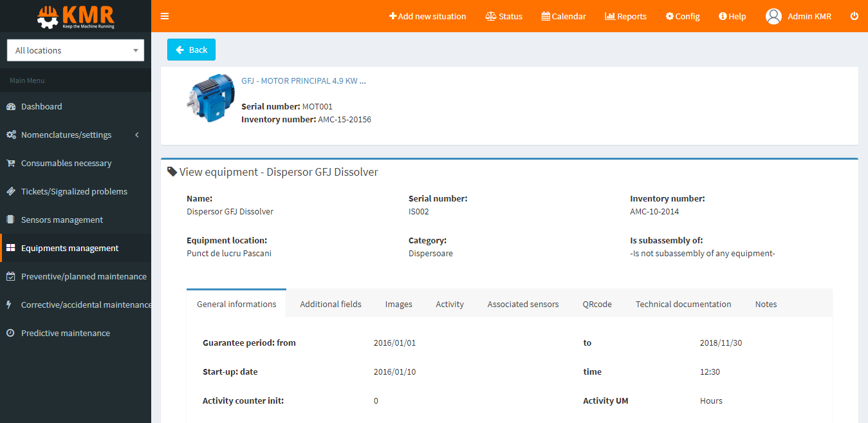The width and height of the screenshot is (868, 423).
Task: Click the power/logout icon
Action: (x=854, y=16)
